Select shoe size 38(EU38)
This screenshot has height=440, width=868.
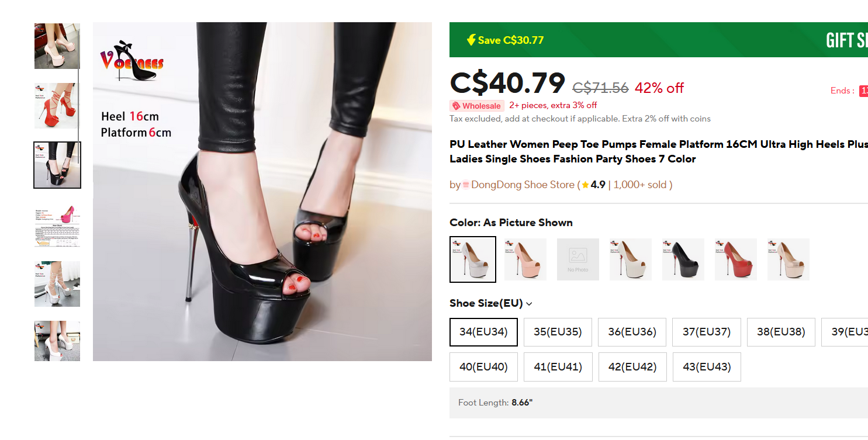781,332
